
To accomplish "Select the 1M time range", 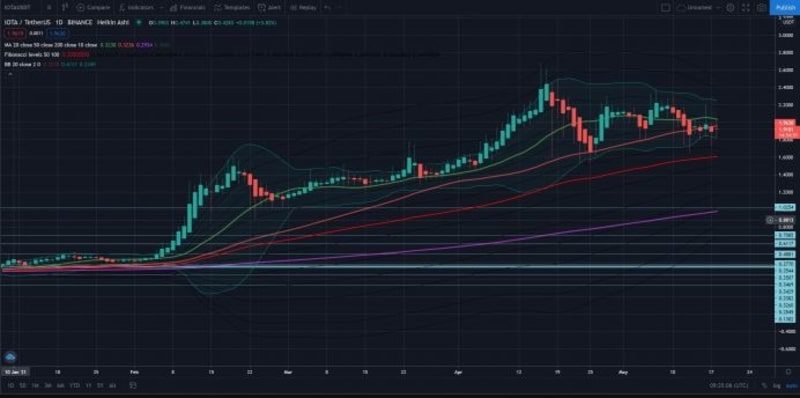I will pos(36,386).
